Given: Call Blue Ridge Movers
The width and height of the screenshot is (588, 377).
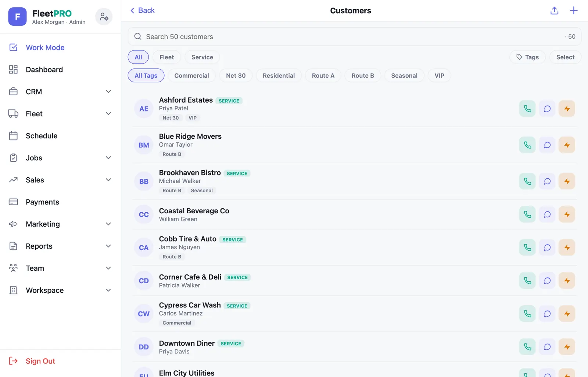Looking at the screenshot, I should 527,145.
